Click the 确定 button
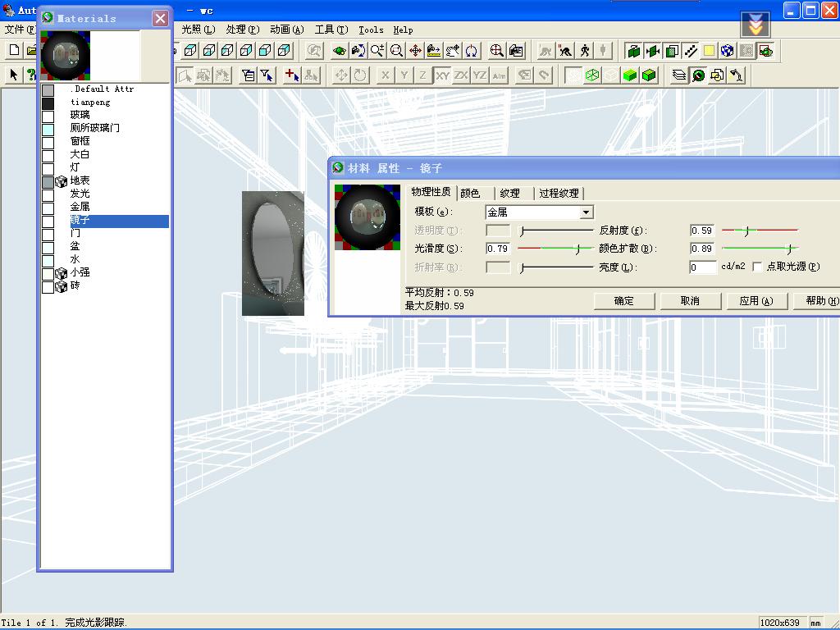Viewport: 840px width, 630px height. tap(623, 301)
